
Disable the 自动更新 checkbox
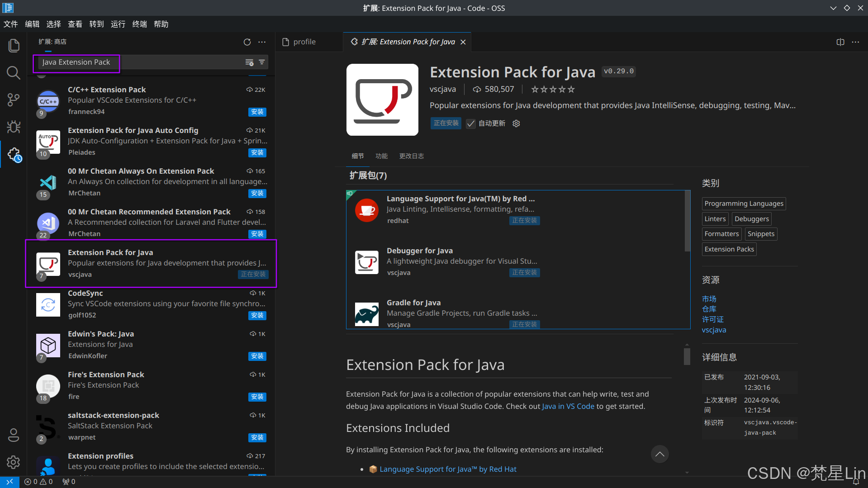point(471,123)
